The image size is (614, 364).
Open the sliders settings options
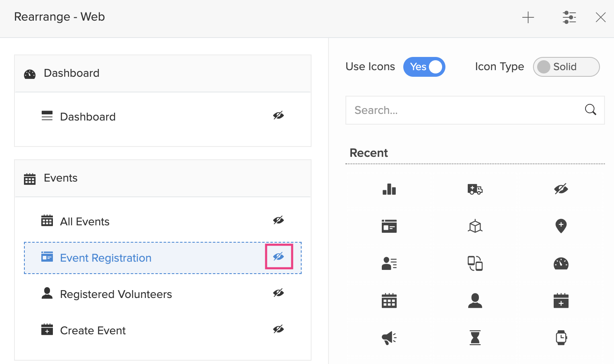(x=569, y=17)
